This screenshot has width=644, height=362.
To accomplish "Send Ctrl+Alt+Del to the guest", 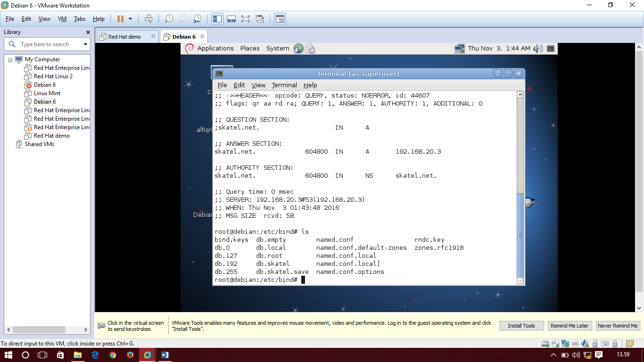I will pyautogui.click(x=149, y=19).
